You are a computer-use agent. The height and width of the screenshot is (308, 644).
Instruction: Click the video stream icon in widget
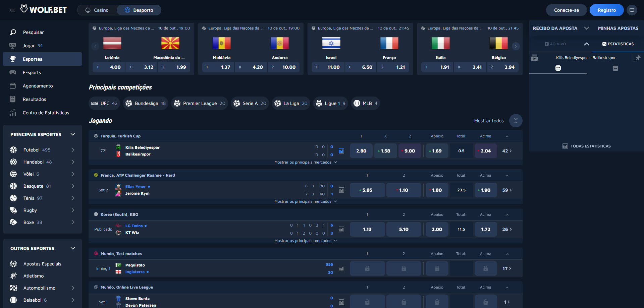click(x=534, y=58)
